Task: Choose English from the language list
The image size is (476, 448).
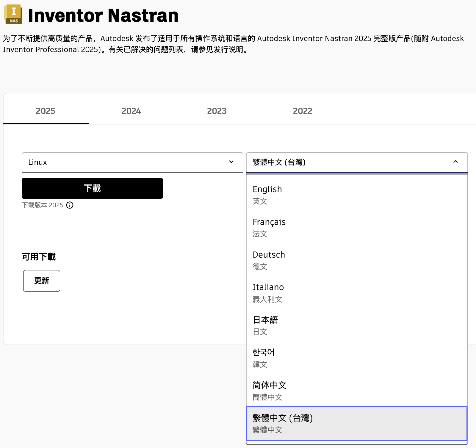Action: (356, 195)
